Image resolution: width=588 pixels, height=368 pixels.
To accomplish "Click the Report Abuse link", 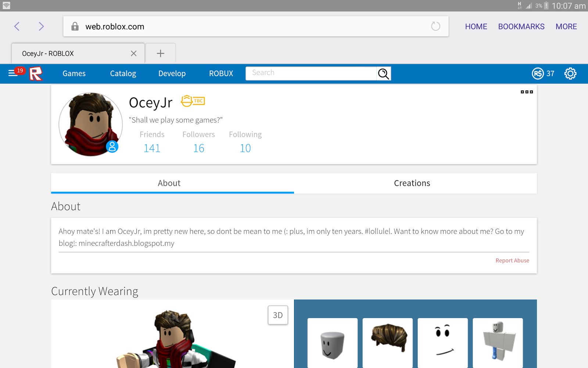I will pos(512,261).
